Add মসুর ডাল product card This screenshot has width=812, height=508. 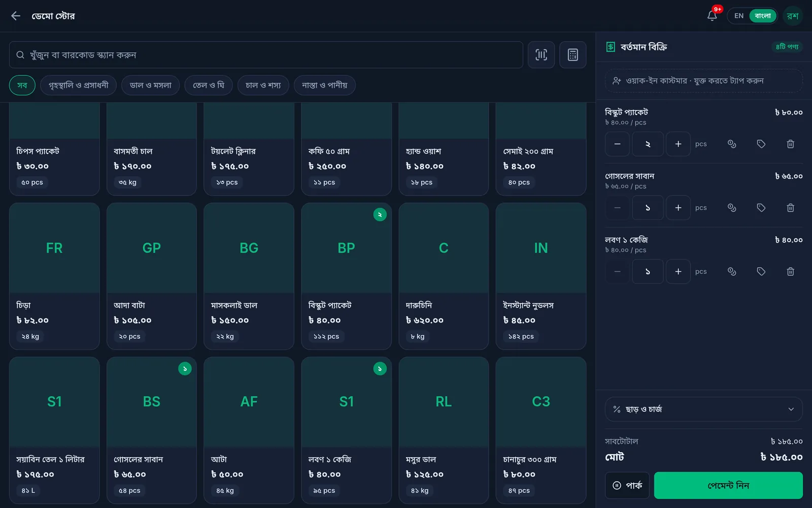pos(444,430)
